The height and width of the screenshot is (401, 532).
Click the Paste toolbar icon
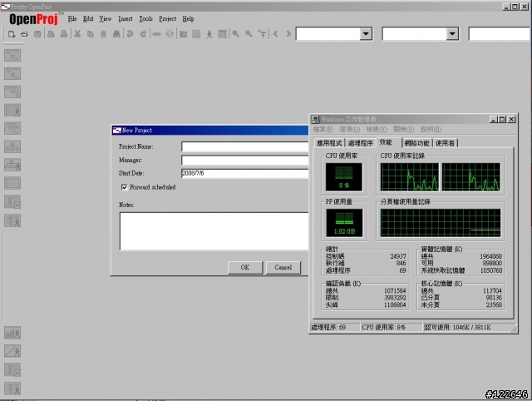[103, 34]
